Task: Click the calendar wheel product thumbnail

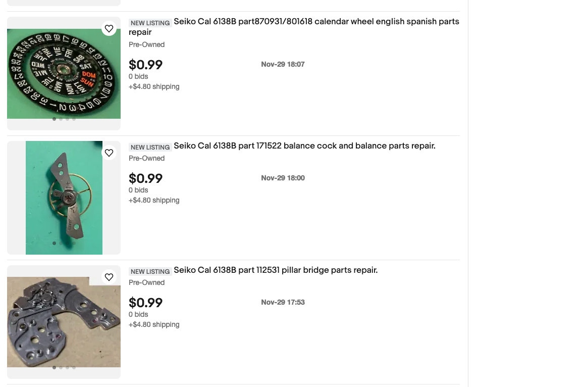Action: coord(64,73)
